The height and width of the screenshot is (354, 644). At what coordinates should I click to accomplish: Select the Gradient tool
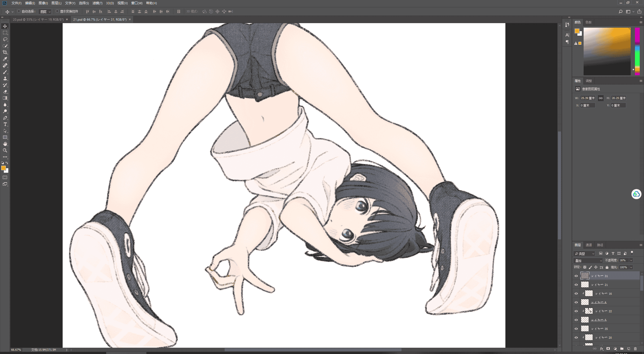tap(5, 98)
